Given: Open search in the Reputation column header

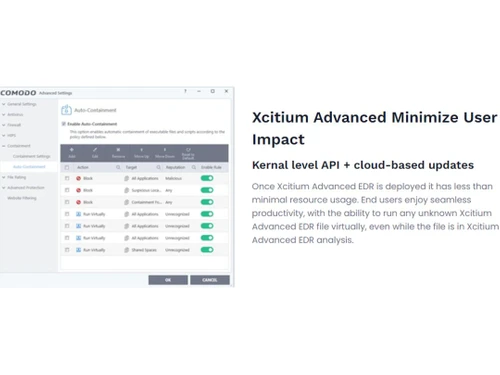Looking at the screenshot, I should pos(194,167).
